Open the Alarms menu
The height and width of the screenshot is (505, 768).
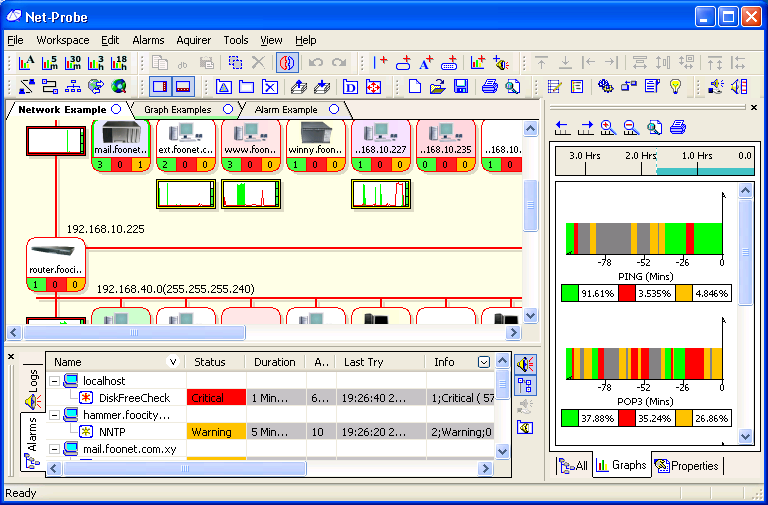[148, 40]
